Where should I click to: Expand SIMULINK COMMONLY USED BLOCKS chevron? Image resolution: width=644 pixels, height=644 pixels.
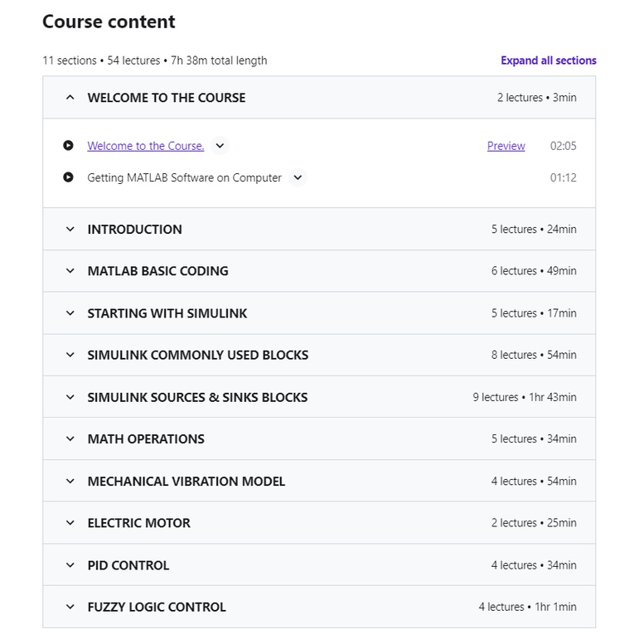(x=70, y=355)
